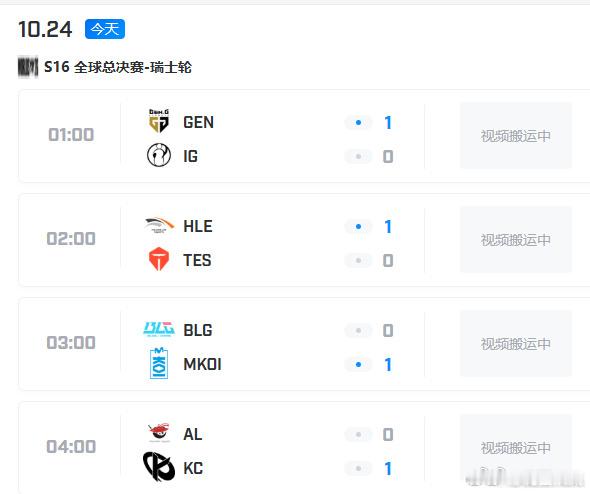Screen dimensions: 590x494
Task: Click the KC team logo
Action: [159, 467]
